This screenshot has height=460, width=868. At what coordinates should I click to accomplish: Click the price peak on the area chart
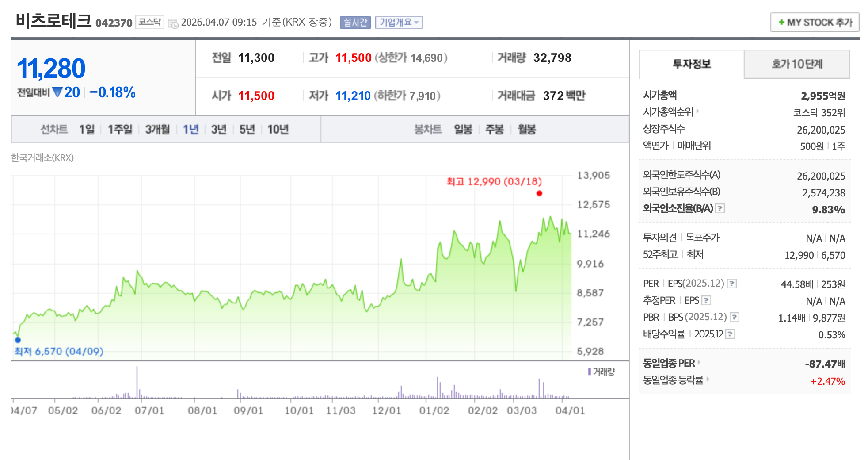[550, 217]
